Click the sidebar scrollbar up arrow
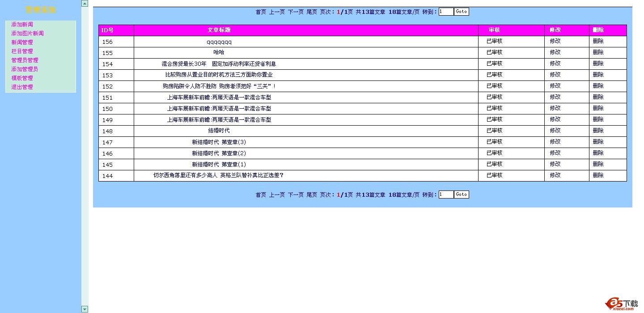This screenshot has height=313, width=644. tap(85, 4)
